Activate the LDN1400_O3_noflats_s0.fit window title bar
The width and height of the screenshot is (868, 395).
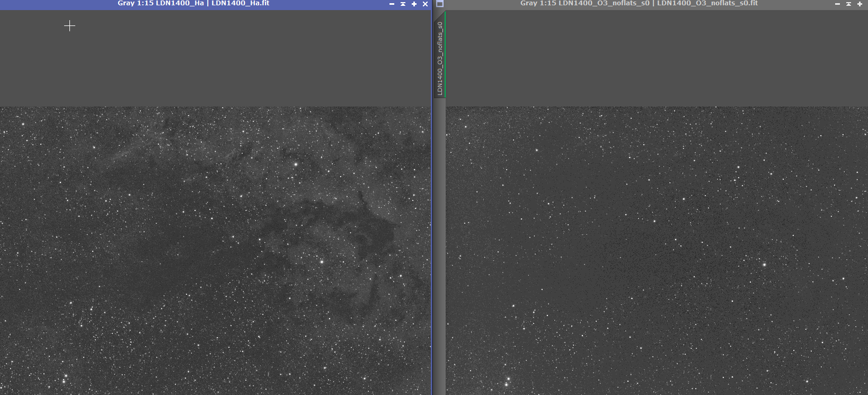pyautogui.click(x=639, y=4)
